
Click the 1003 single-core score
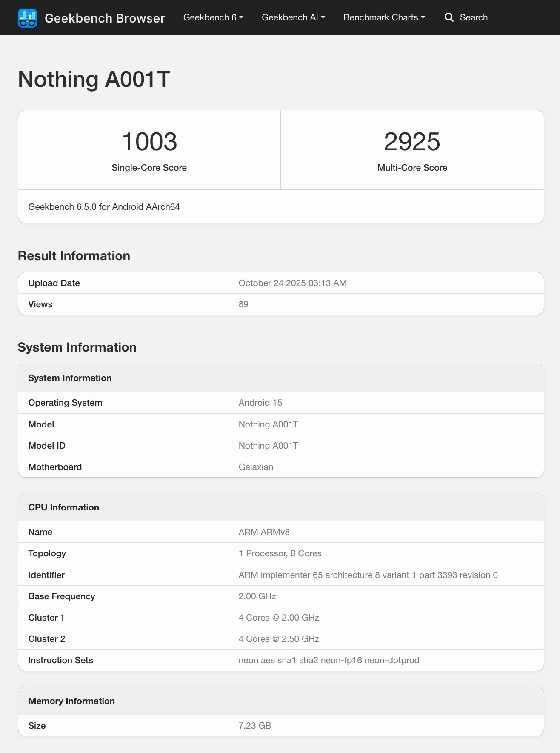149,141
